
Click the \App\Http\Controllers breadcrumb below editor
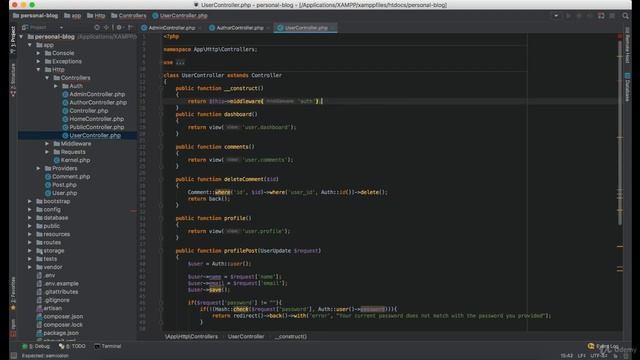coord(191,336)
